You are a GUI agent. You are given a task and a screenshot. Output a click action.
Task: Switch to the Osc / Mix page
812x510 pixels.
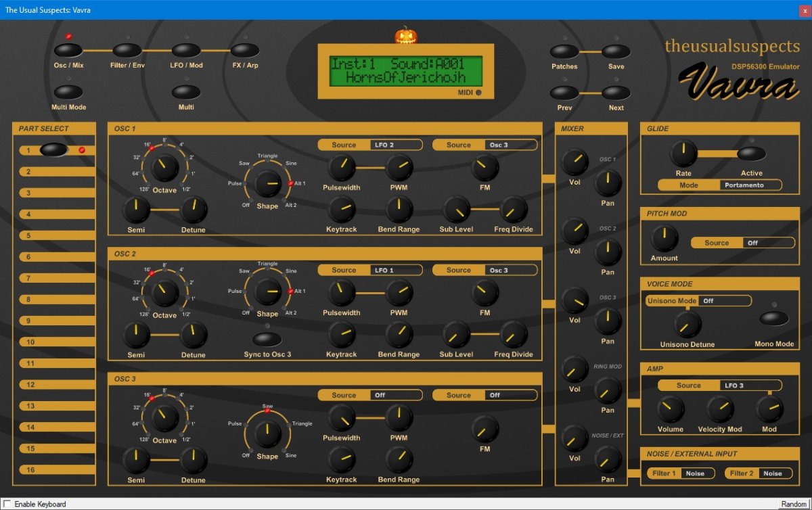tap(68, 50)
